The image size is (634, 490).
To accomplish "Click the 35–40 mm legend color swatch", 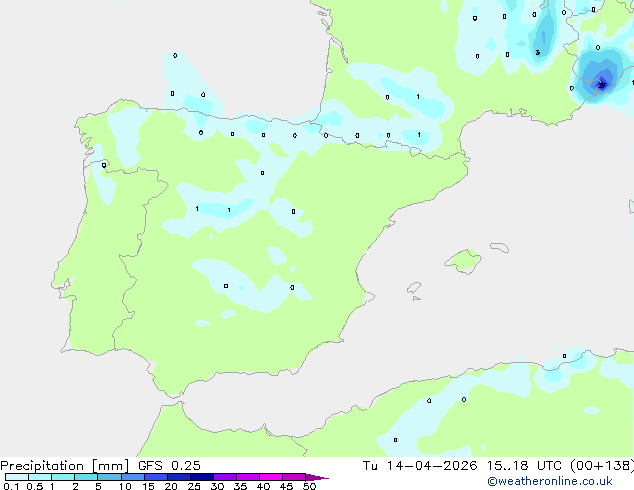I will pos(248,477).
